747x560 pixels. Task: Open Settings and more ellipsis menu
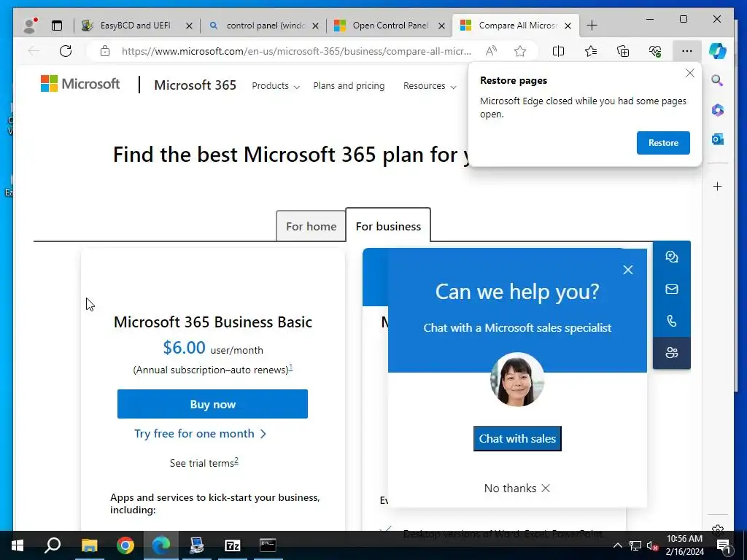coord(687,51)
